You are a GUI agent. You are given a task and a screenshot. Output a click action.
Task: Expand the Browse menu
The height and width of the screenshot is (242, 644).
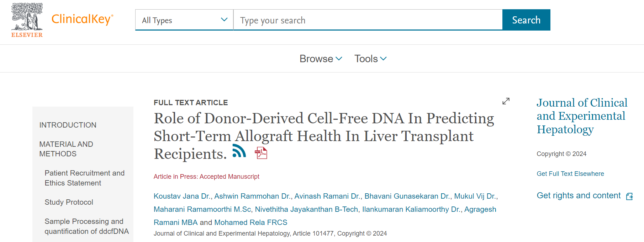(321, 59)
